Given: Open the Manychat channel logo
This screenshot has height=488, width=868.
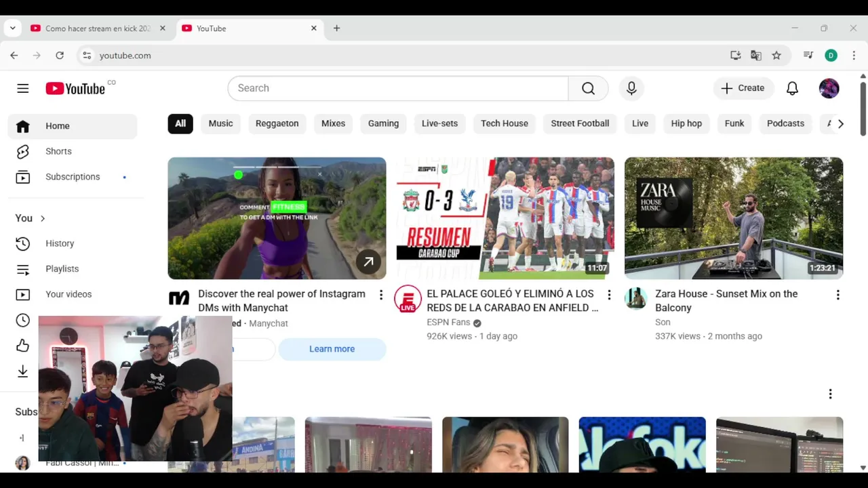Looking at the screenshot, I should tap(179, 298).
